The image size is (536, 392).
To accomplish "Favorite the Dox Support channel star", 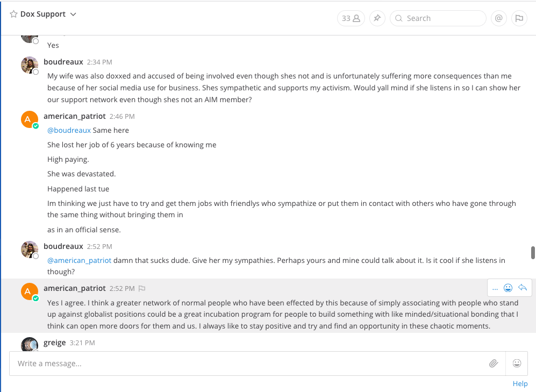I will tap(13, 15).
